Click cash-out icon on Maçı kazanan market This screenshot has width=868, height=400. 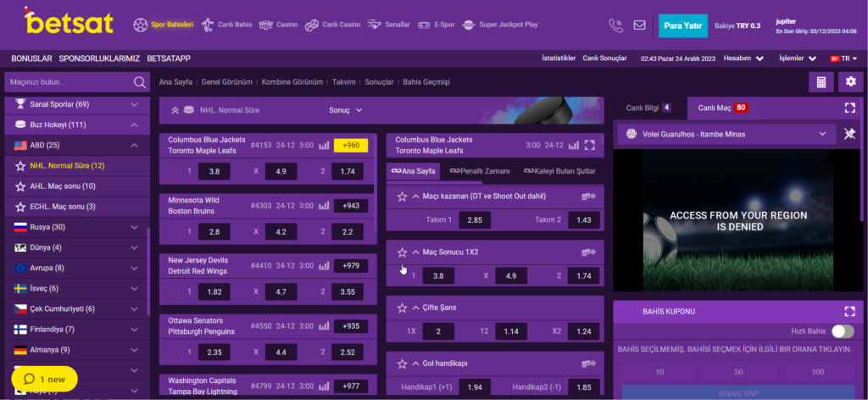[588, 197]
